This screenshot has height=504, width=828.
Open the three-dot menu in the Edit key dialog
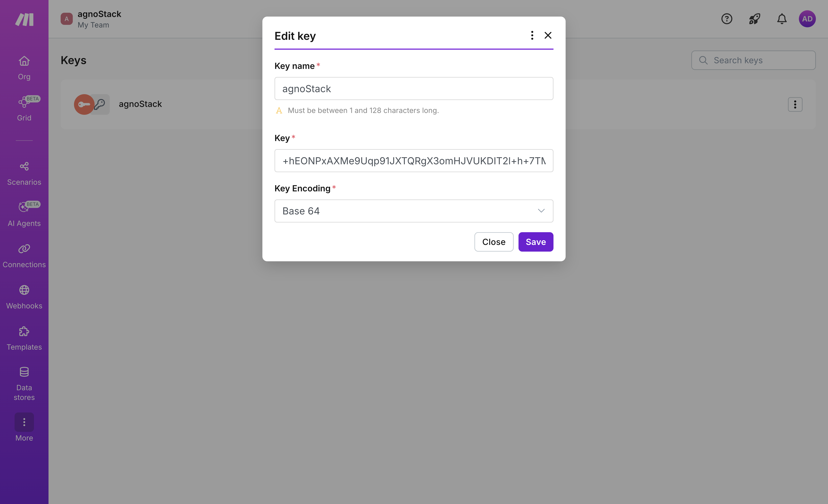click(532, 35)
